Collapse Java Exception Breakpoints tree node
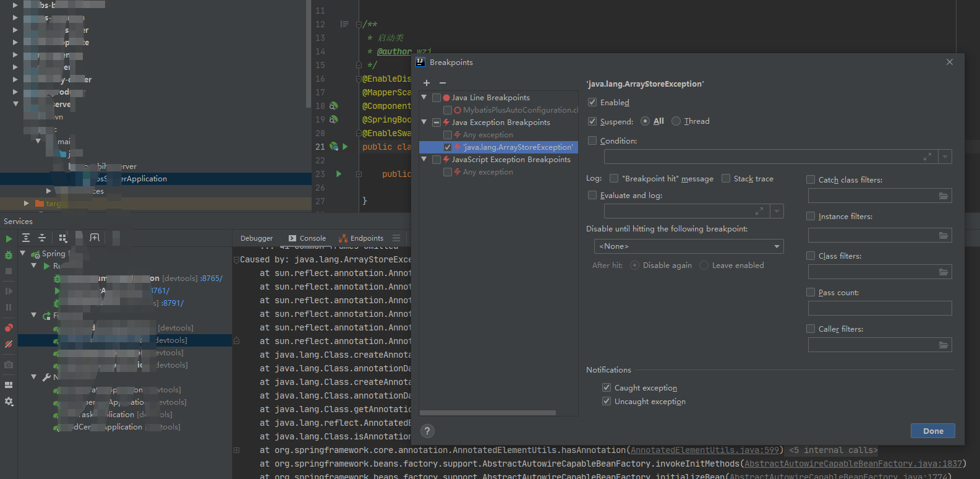Image resolution: width=980 pixels, height=479 pixels. [424, 122]
